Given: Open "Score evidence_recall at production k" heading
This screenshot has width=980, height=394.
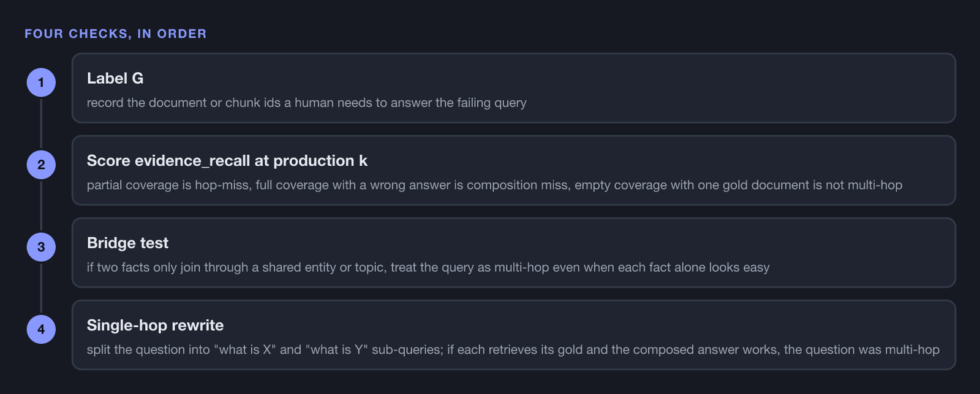Looking at the screenshot, I should click(227, 161).
